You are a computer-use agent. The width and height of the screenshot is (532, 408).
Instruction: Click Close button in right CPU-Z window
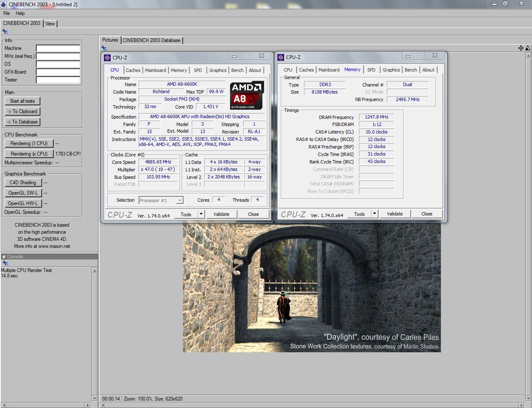tap(427, 214)
